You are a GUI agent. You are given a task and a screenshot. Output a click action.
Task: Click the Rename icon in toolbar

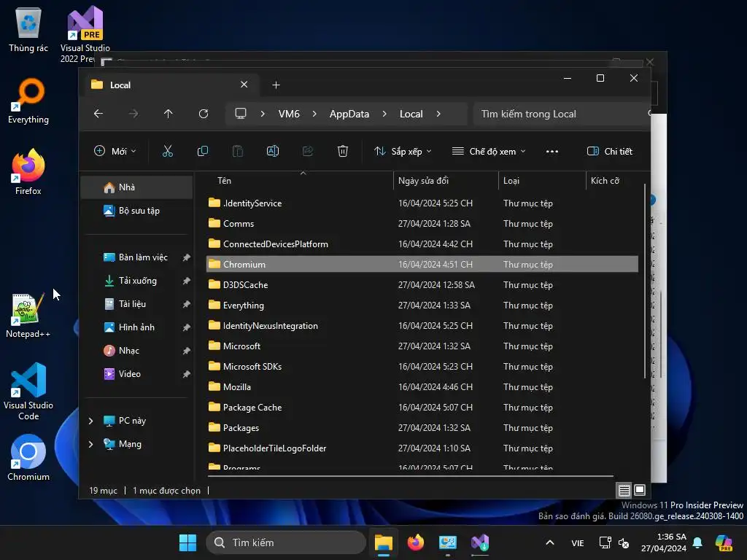(273, 152)
